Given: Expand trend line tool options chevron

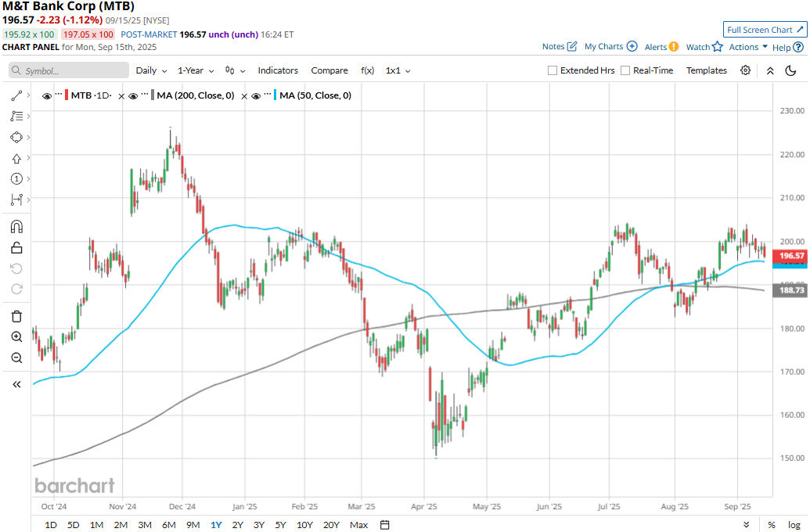Looking at the screenshot, I should pyautogui.click(x=28, y=95).
